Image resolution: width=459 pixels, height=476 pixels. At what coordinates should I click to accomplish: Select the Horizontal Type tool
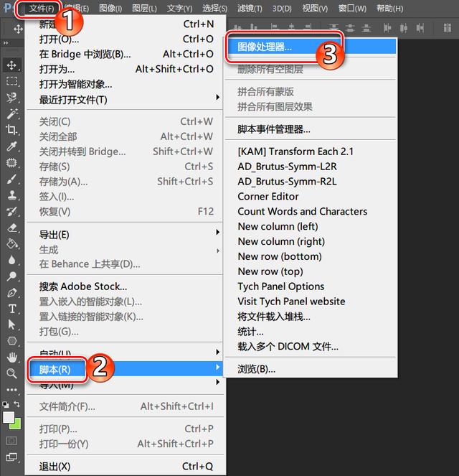point(11,309)
